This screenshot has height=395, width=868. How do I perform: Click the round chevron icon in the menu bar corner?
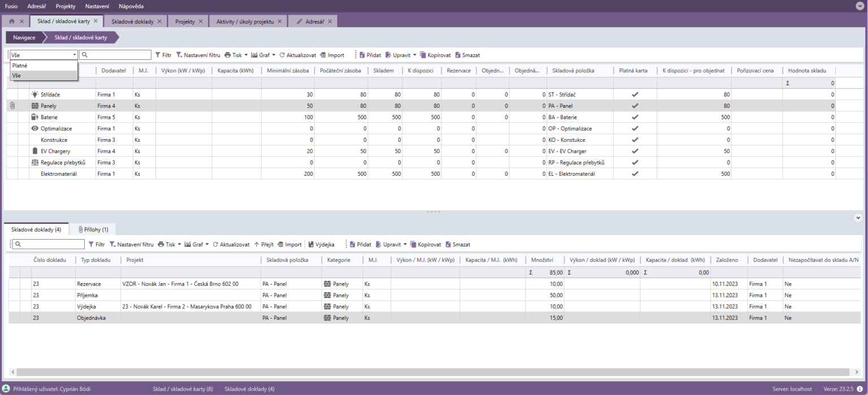pos(860,6)
